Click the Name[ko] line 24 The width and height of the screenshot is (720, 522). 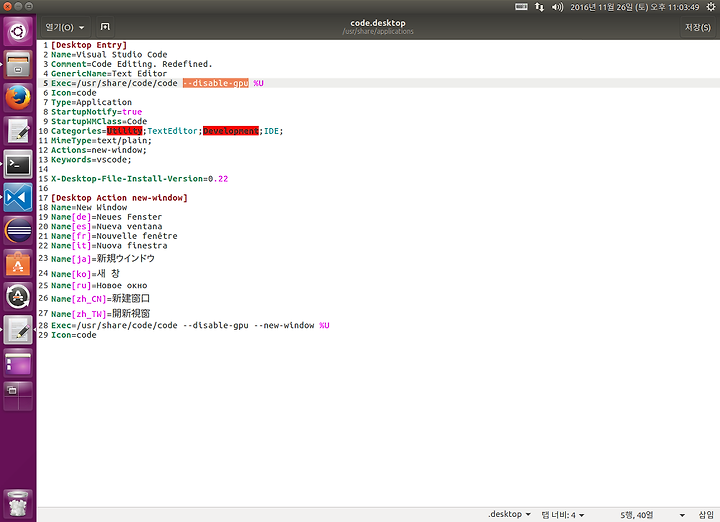click(x=85, y=274)
